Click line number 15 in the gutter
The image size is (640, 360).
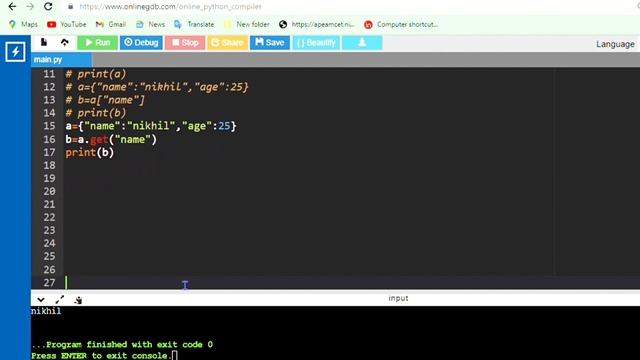click(49, 126)
